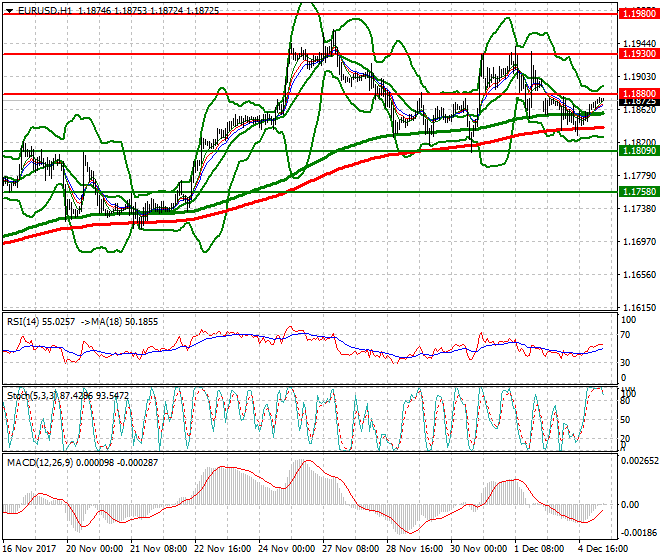Select the EURUSD,H1 chart title text
660x560 pixels.
click(x=45, y=11)
